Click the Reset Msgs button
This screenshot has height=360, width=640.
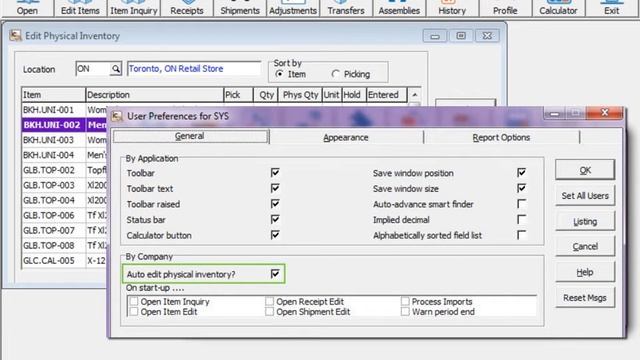pyautogui.click(x=585, y=298)
